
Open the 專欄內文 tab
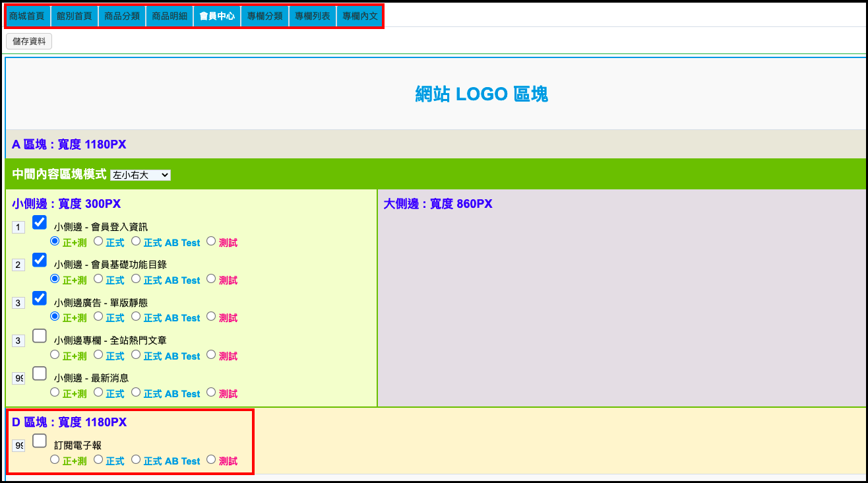(360, 16)
